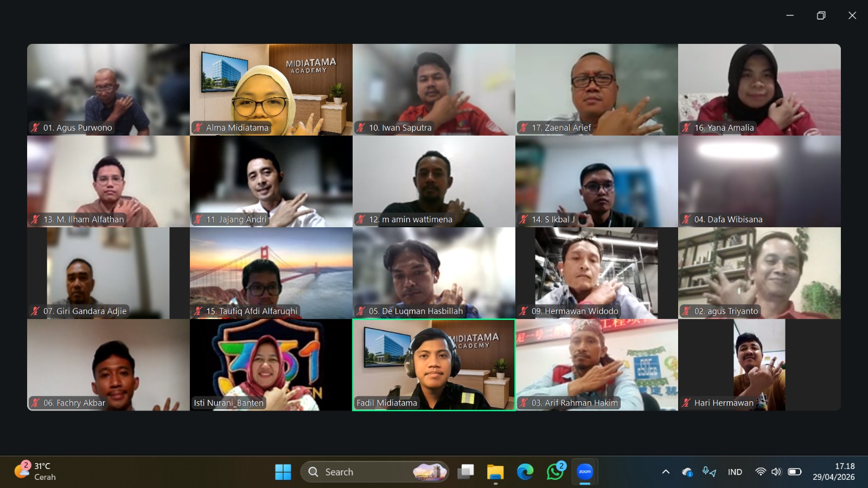
Task: Click the muted mic icon beside Hari Hermawan
Action: coord(686,403)
